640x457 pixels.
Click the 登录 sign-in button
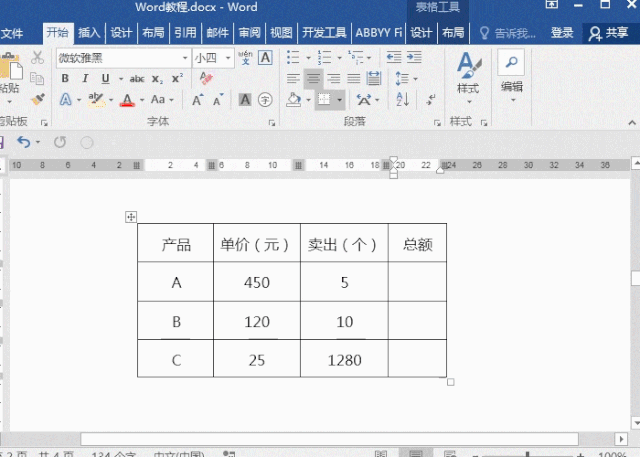tap(562, 33)
